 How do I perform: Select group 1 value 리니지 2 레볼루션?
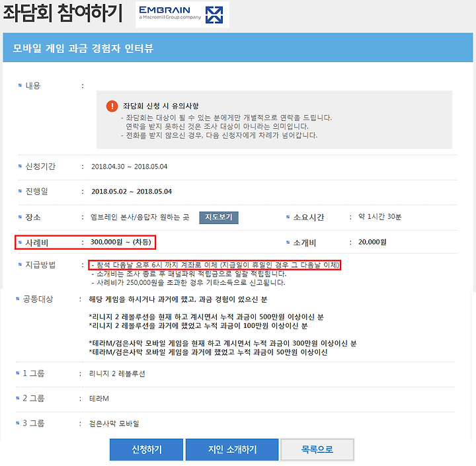pos(117,373)
